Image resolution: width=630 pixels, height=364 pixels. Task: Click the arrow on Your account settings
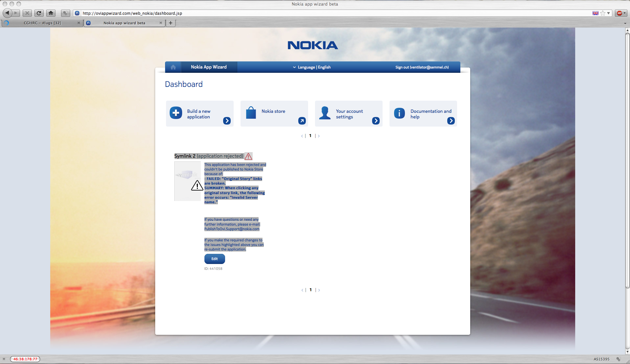[376, 121]
